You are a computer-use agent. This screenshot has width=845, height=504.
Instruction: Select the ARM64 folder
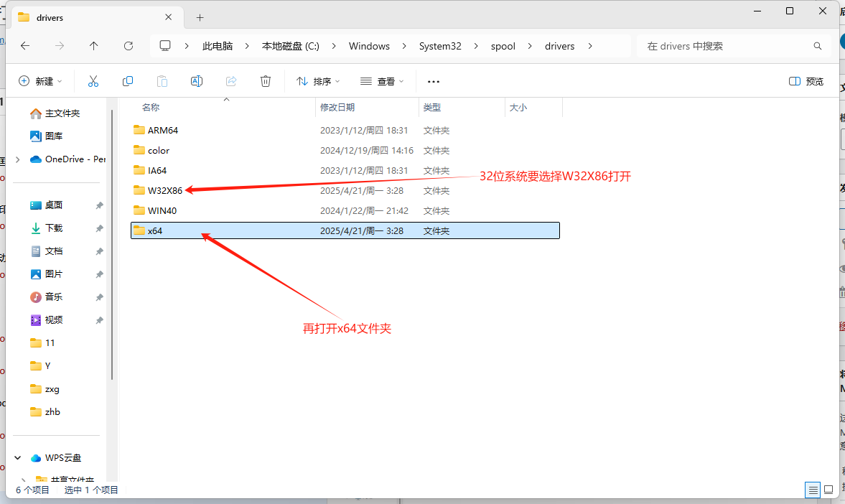click(x=345, y=131)
